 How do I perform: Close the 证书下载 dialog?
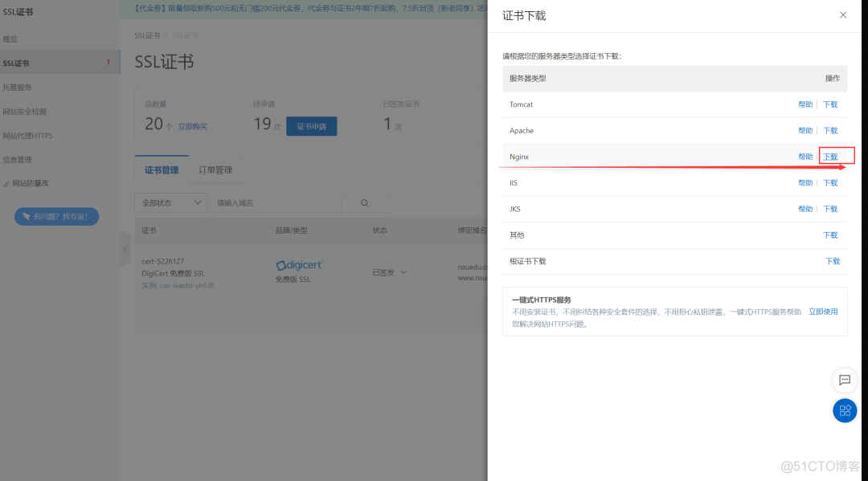coord(843,14)
